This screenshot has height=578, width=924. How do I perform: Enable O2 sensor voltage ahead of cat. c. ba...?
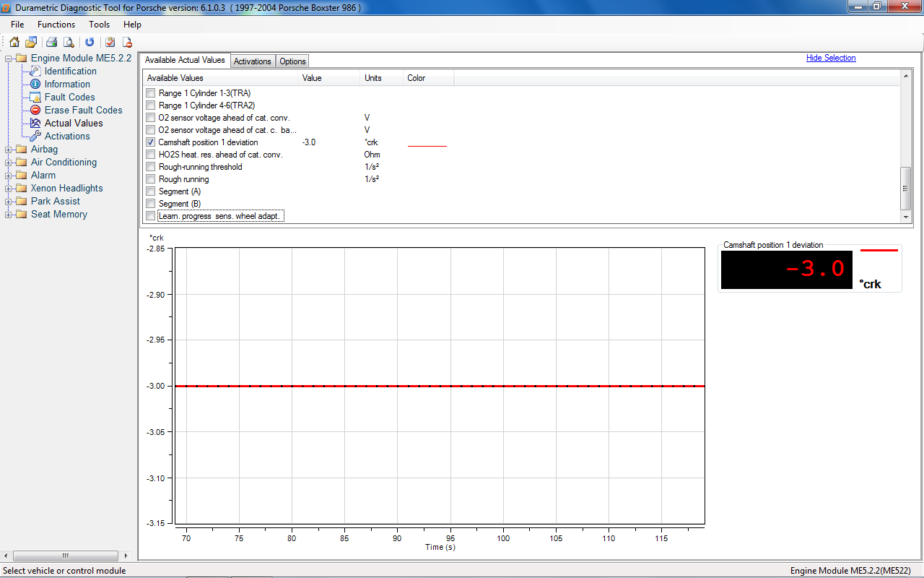[150, 130]
